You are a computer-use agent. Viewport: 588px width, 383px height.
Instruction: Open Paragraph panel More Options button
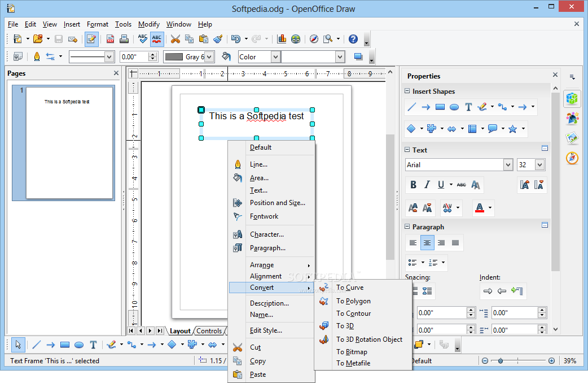click(x=545, y=225)
